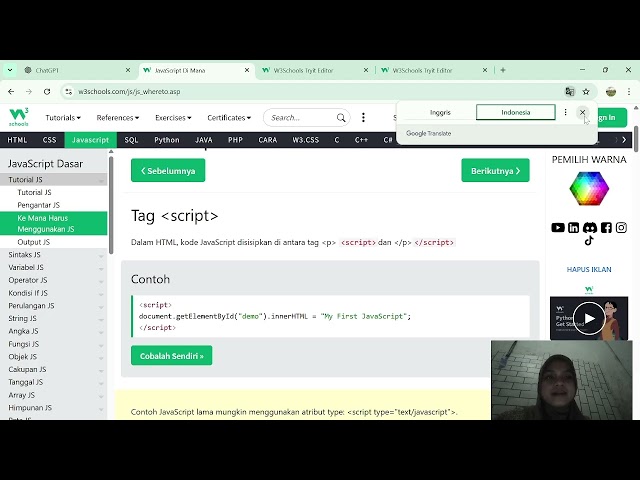Click the browser forward arrow
Viewport: 640px width, 480px height.
29,91
